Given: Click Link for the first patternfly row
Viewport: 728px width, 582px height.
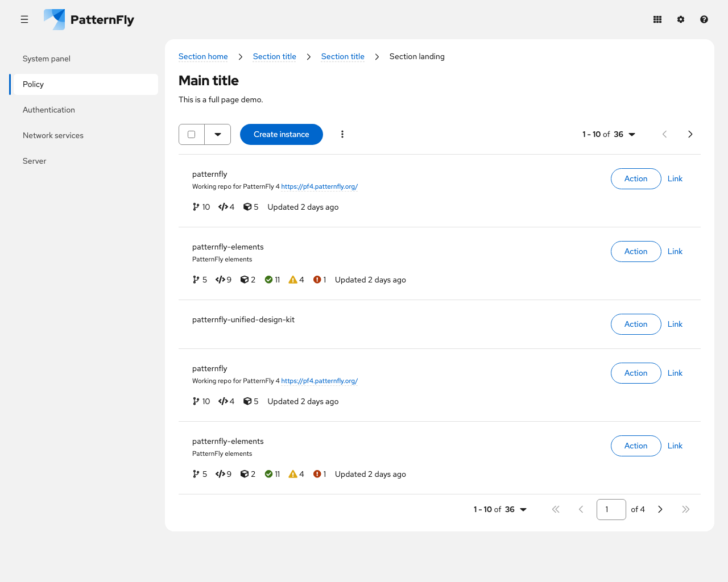Looking at the screenshot, I should click(x=675, y=178).
